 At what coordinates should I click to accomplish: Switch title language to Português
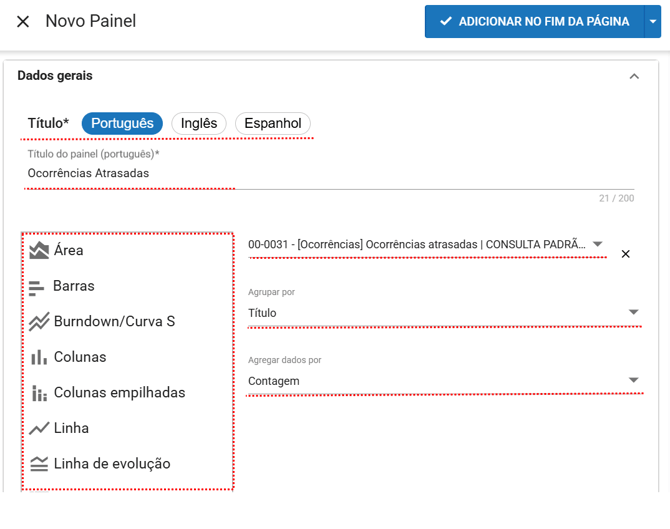coord(122,123)
